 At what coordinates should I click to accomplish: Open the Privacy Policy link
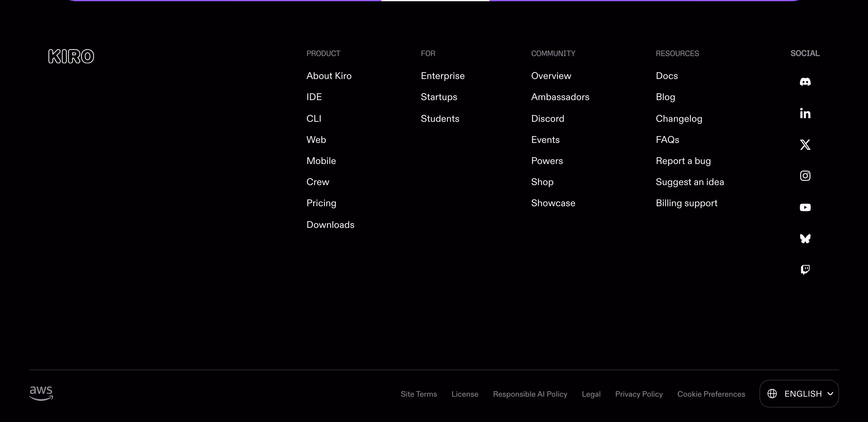[x=639, y=394]
